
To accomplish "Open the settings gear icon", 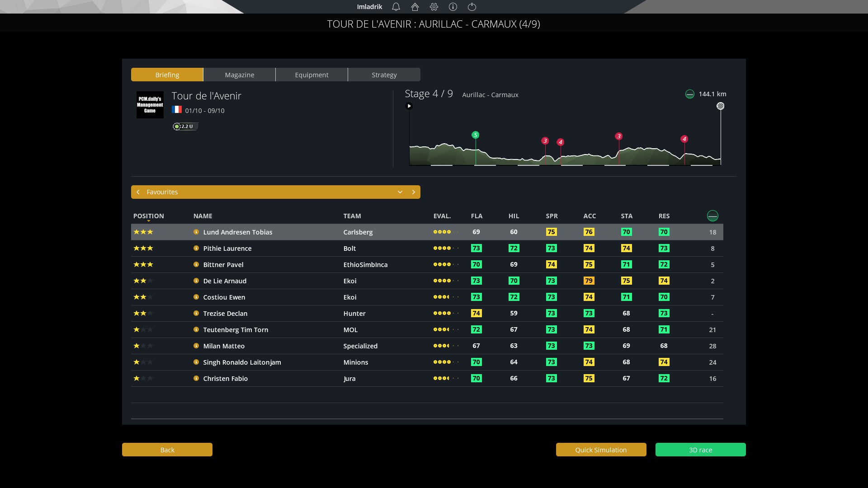I will (x=434, y=7).
